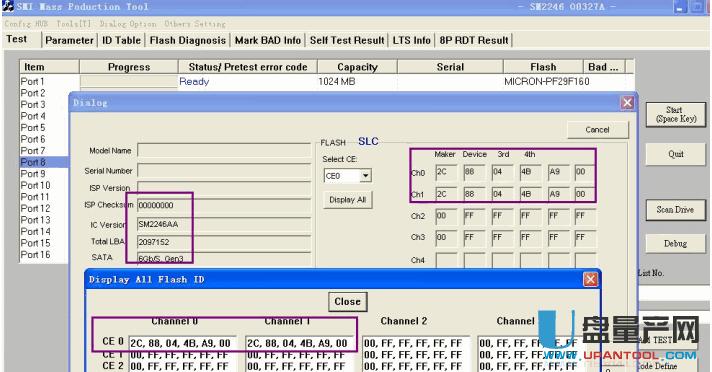The width and height of the screenshot is (712, 372).
Task: Open the Config HUB menu
Action: (26, 24)
